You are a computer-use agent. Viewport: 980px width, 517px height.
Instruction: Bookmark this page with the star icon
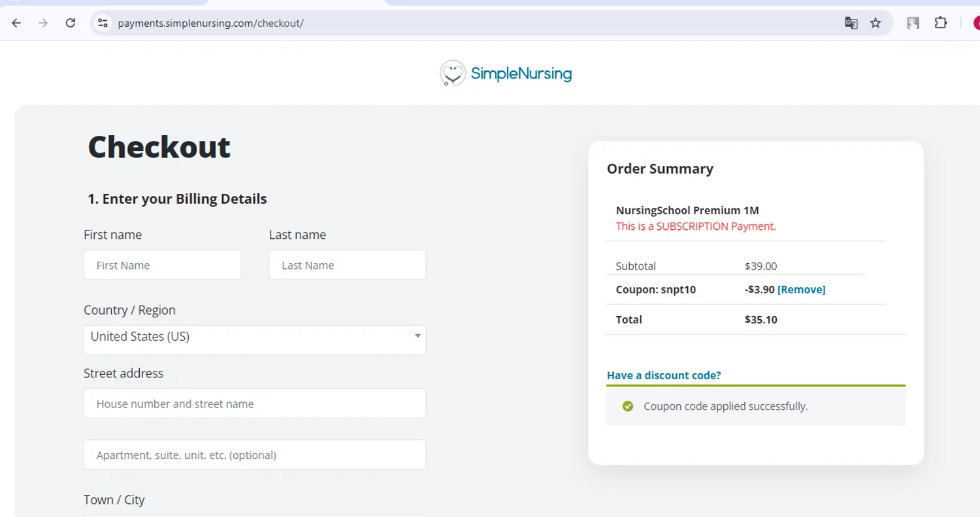pyautogui.click(x=875, y=23)
